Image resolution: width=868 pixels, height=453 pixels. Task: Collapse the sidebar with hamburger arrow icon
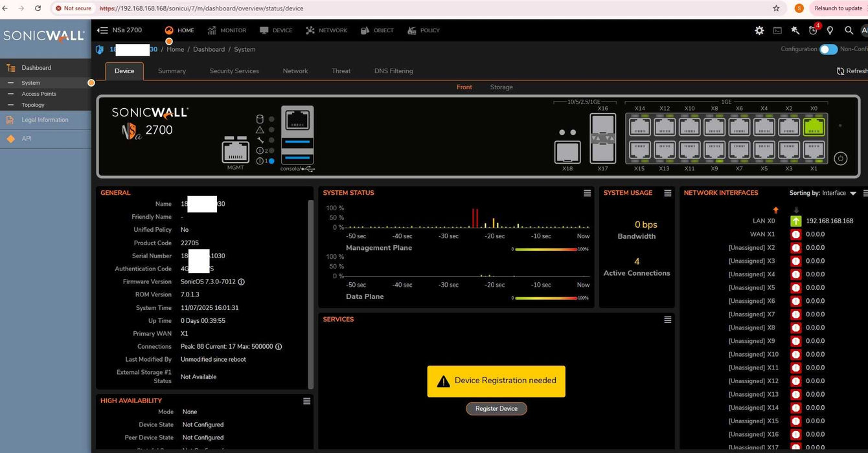[x=102, y=30]
